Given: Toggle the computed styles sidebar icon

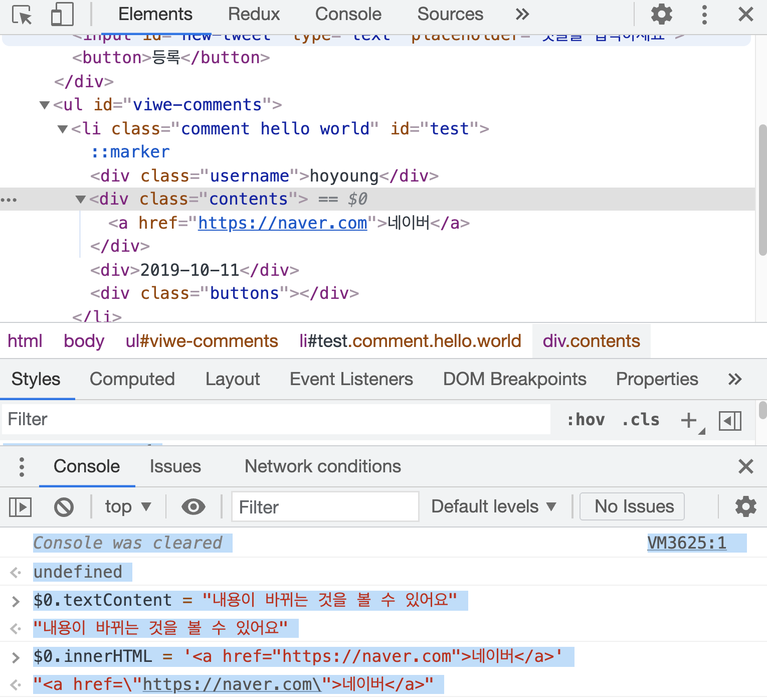Looking at the screenshot, I should click(x=730, y=421).
